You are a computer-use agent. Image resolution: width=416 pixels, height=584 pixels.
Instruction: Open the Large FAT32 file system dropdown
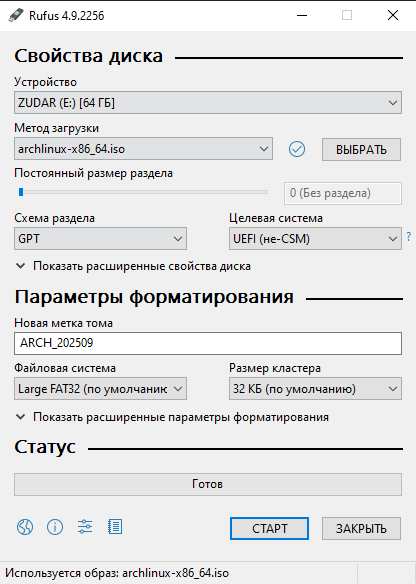(x=101, y=389)
